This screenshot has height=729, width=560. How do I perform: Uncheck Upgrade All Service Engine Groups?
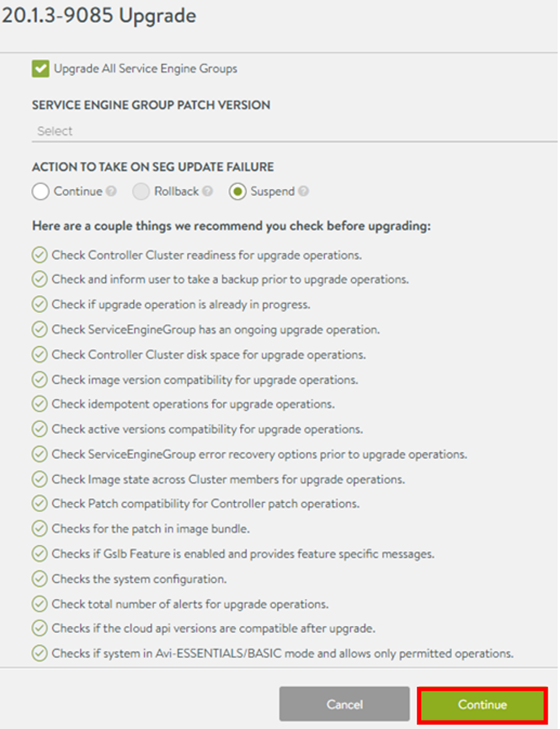[39, 69]
